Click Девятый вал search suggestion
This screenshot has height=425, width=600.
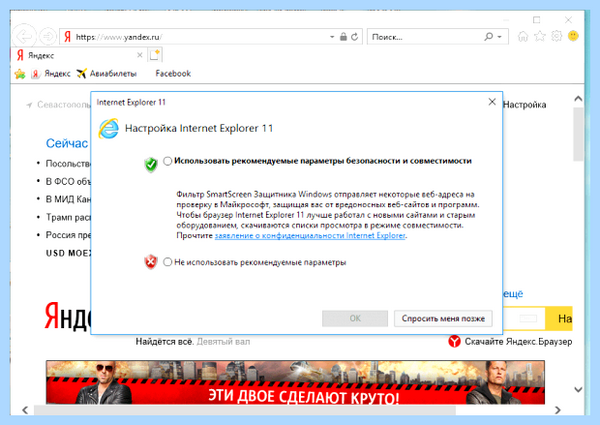tap(223, 342)
